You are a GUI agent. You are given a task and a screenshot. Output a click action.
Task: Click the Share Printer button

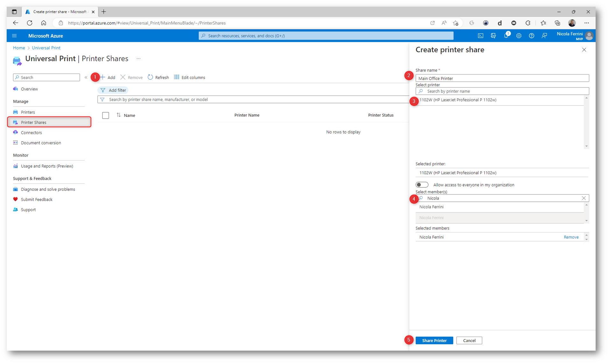pyautogui.click(x=434, y=340)
